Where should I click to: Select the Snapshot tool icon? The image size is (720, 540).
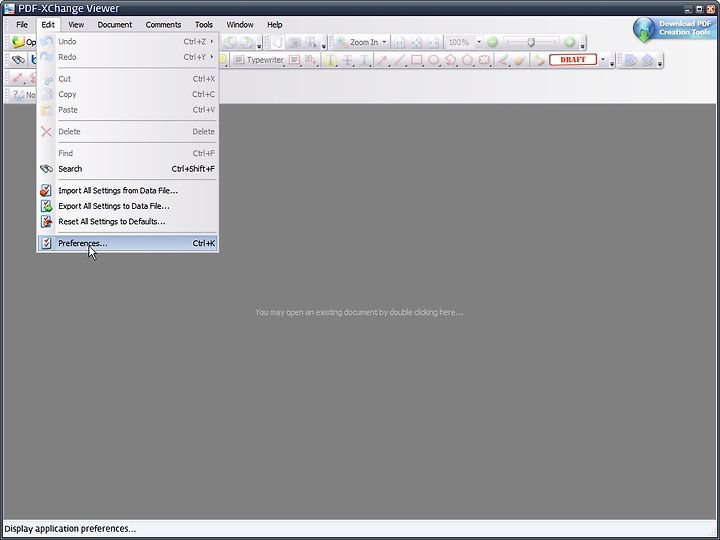[x=295, y=42]
